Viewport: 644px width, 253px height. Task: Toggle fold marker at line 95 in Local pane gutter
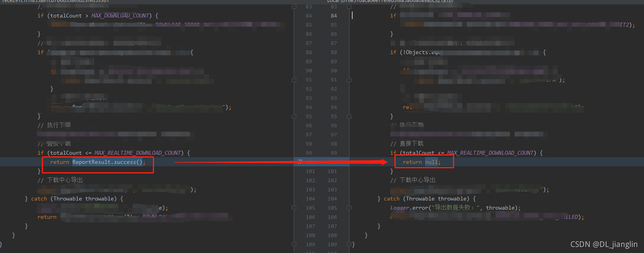click(x=349, y=117)
